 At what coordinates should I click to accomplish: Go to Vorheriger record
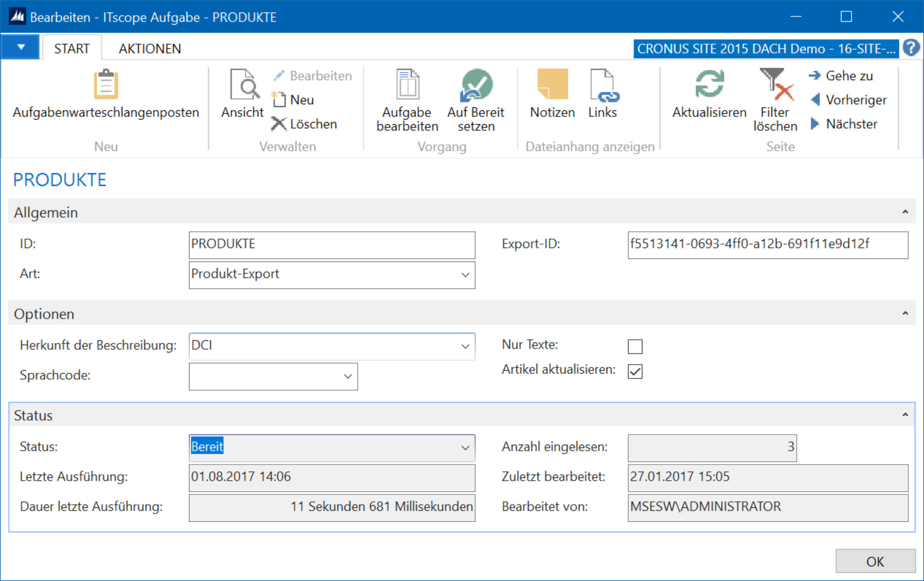(x=848, y=100)
